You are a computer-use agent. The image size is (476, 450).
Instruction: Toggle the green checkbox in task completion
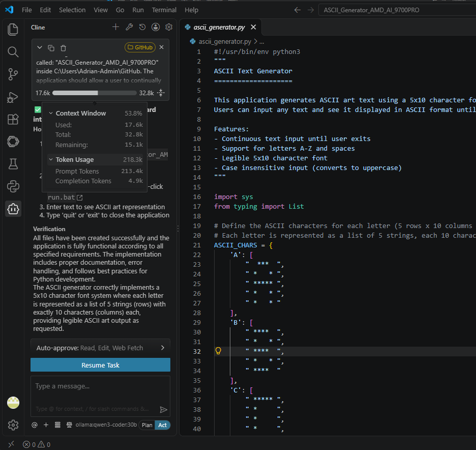[38, 110]
